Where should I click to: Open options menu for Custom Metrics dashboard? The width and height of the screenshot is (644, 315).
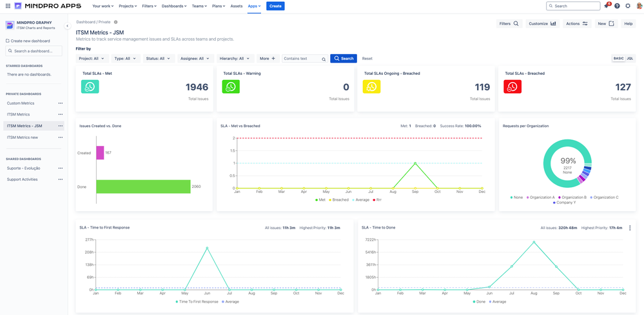61,103
